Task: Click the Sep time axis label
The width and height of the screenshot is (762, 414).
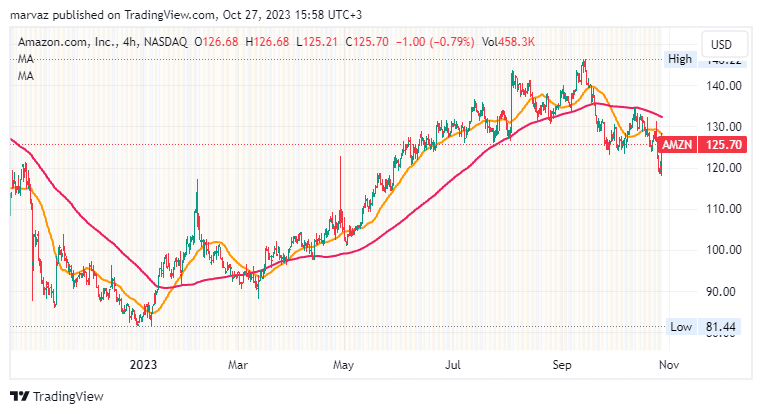Action: click(562, 364)
